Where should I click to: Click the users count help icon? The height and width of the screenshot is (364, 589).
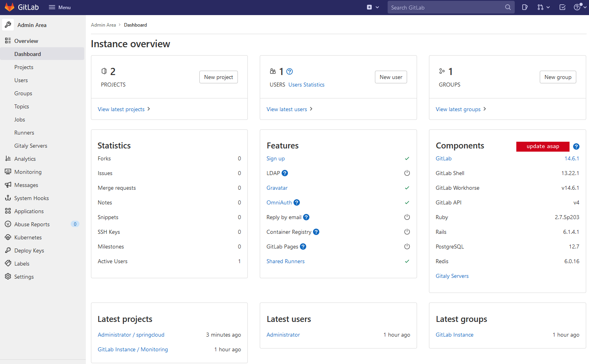click(290, 71)
